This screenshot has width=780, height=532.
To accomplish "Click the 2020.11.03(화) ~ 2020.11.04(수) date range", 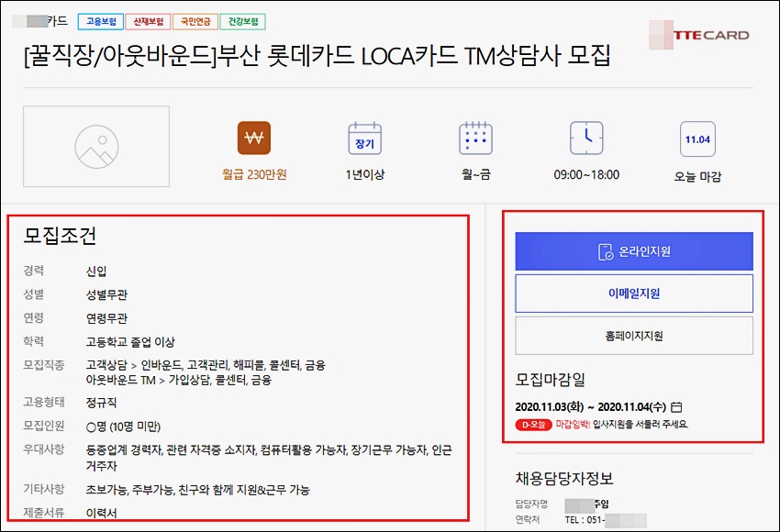I will [x=590, y=407].
